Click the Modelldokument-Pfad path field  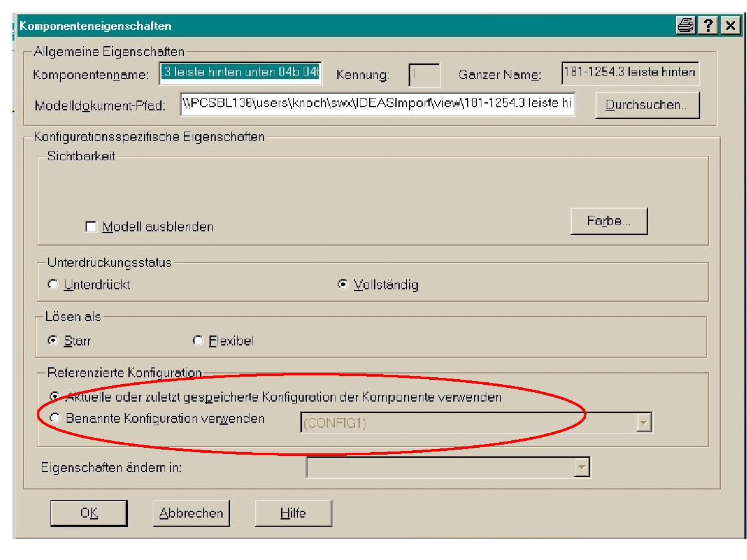377,104
